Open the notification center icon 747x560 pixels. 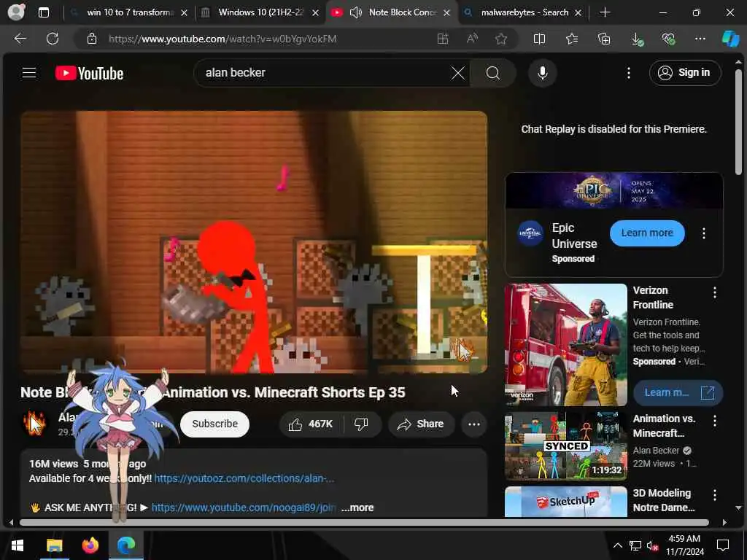pyautogui.click(x=723, y=545)
